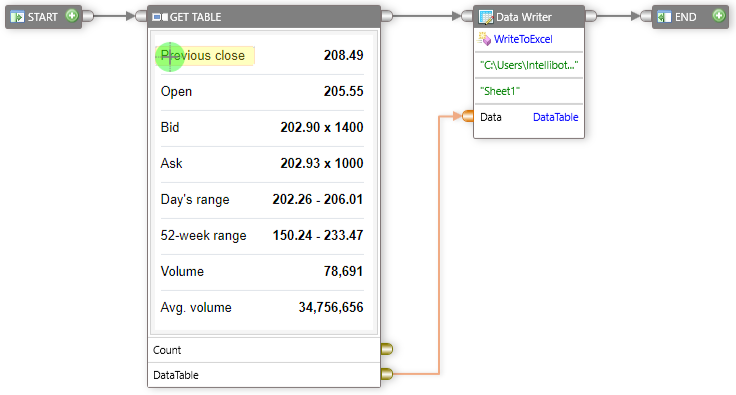Click the START node icon

pos(17,17)
